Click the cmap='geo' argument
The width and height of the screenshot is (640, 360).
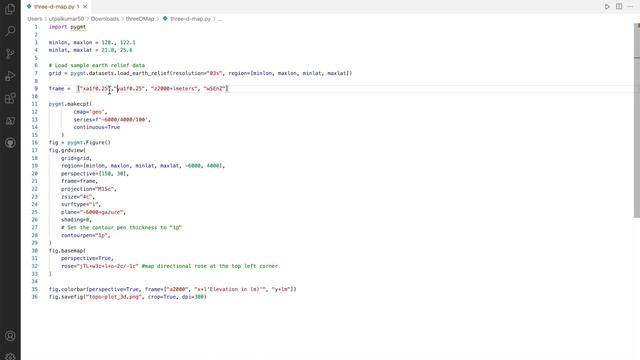(x=90, y=112)
